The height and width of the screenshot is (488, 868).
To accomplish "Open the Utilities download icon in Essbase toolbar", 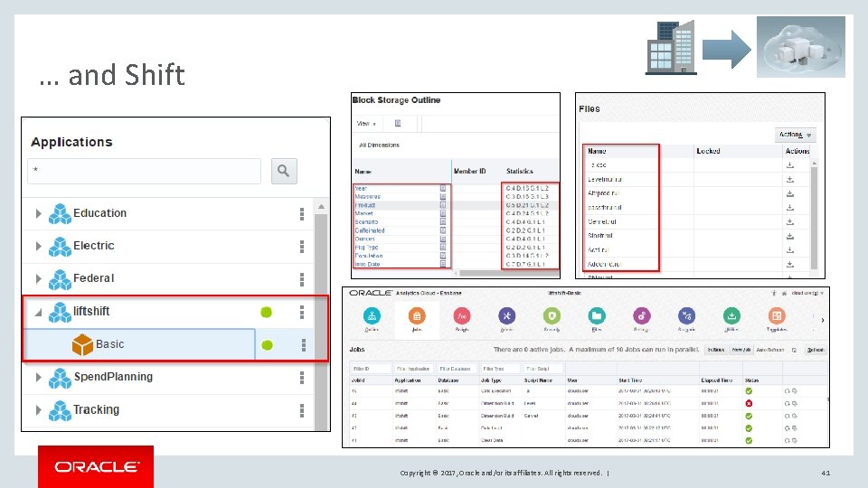I will 731,316.
